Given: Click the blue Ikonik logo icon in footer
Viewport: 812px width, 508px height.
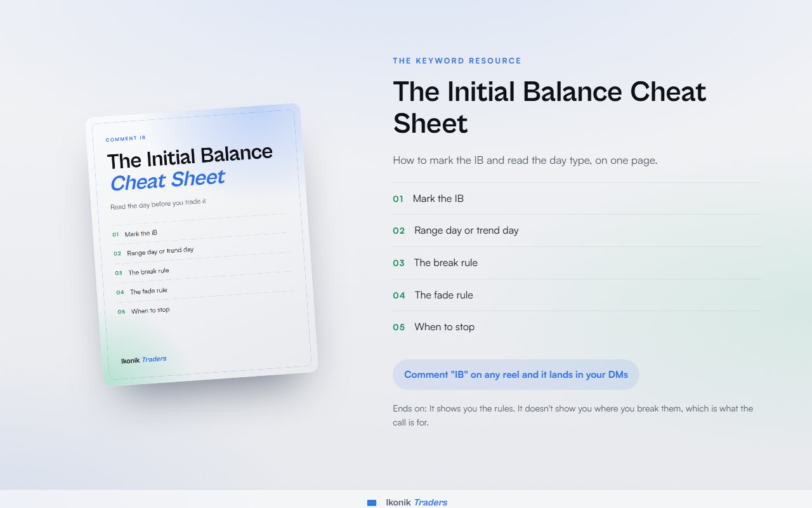Looking at the screenshot, I should point(372,502).
